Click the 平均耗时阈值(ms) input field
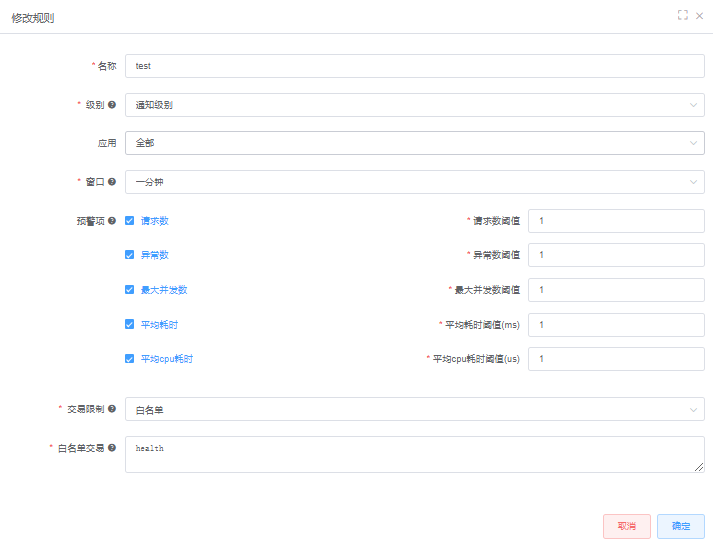The height and width of the screenshot is (548, 713). click(616, 325)
